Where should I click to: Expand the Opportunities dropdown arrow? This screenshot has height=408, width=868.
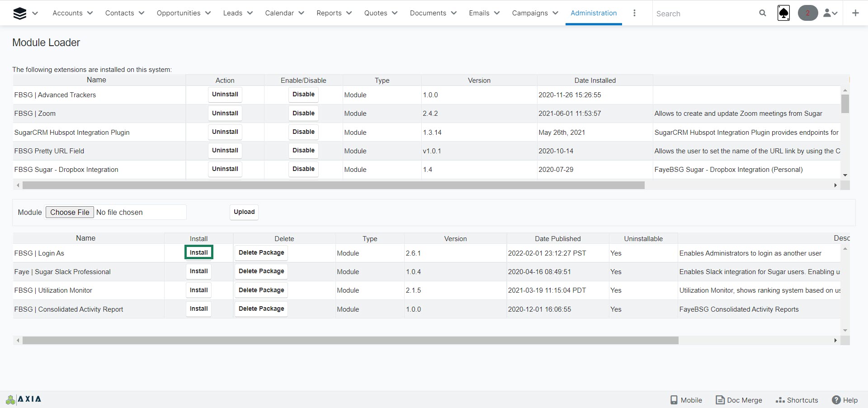point(208,13)
